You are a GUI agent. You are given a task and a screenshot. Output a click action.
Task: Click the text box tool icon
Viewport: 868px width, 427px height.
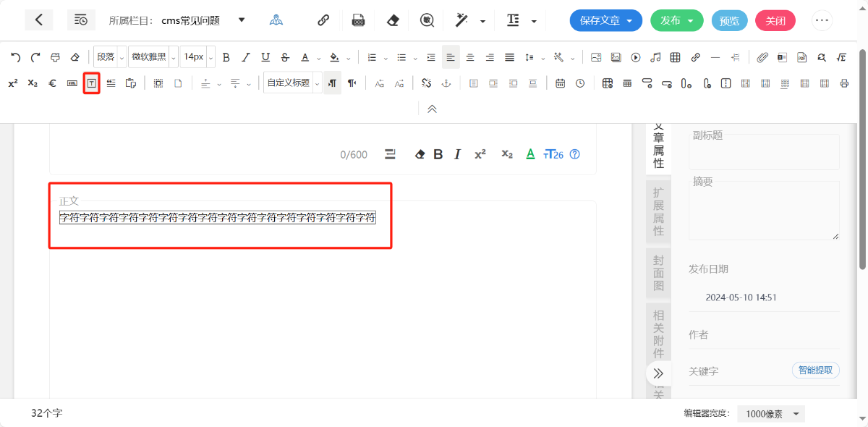coord(91,83)
